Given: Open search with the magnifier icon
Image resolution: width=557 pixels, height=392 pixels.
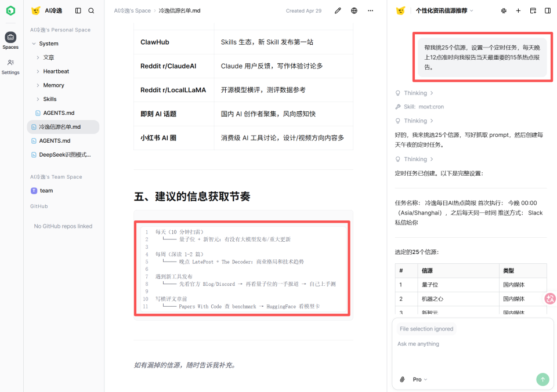Looking at the screenshot, I should point(91,10).
